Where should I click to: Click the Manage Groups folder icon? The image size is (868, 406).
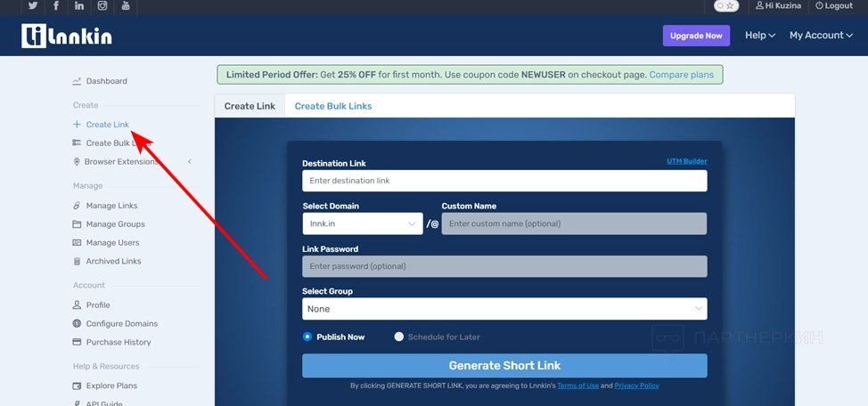(77, 224)
